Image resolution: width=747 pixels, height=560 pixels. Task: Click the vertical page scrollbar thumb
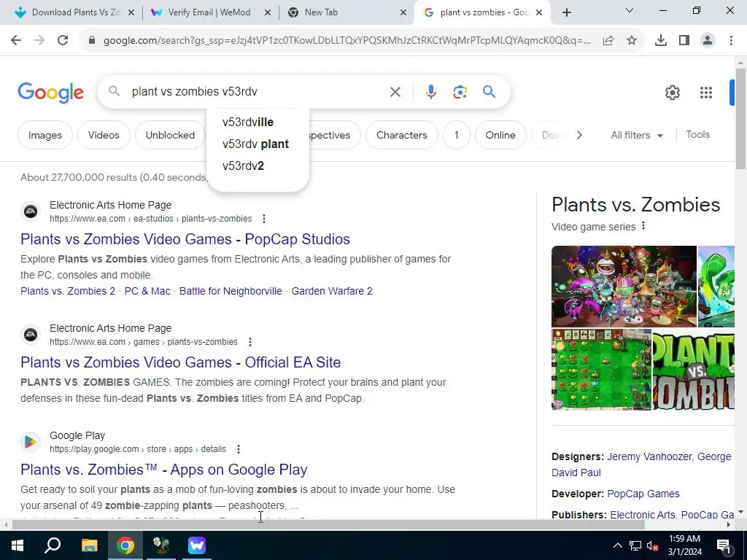tap(740, 119)
